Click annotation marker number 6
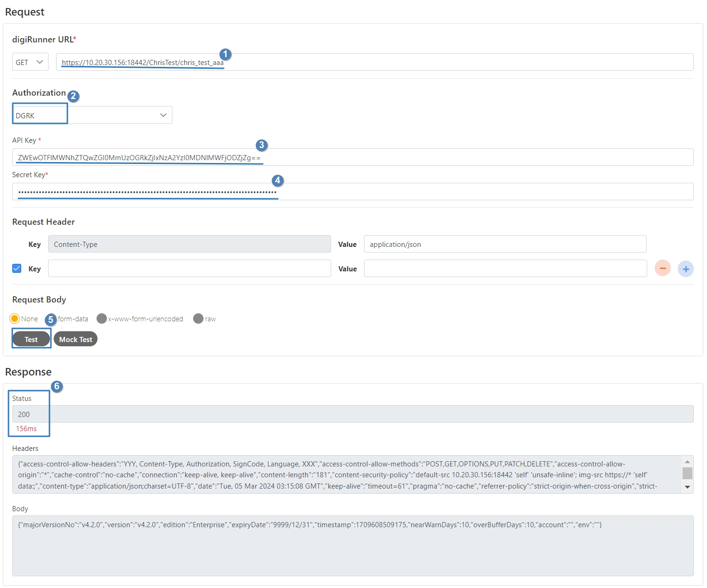This screenshot has width=707, height=588. click(57, 386)
